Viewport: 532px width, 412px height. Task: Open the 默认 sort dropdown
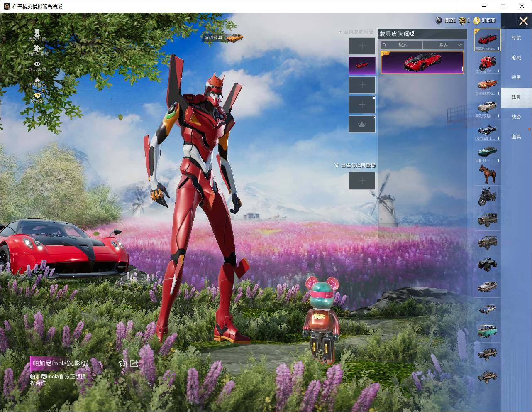[x=443, y=45]
